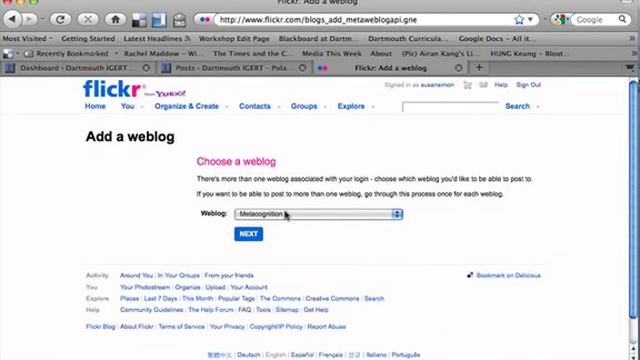This screenshot has width=640, height=360.
Task: Click the Tag toolbar icon
Action: point(179,20)
